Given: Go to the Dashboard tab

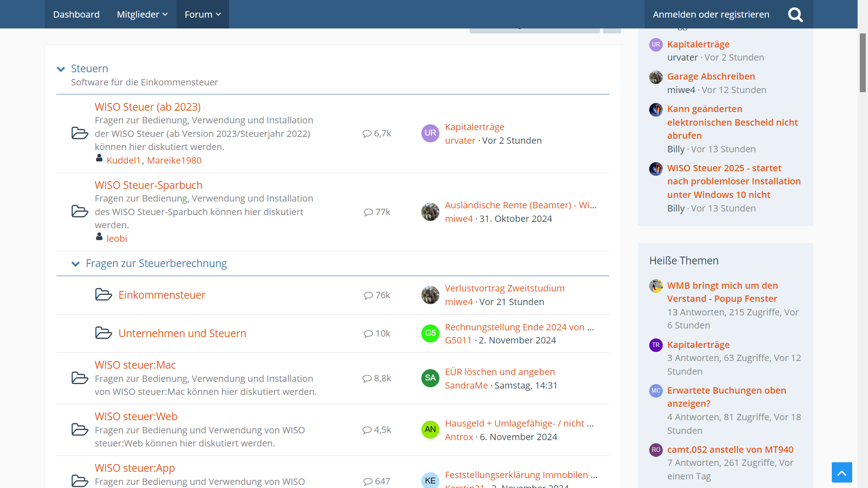Looking at the screenshot, I should 76,14.
